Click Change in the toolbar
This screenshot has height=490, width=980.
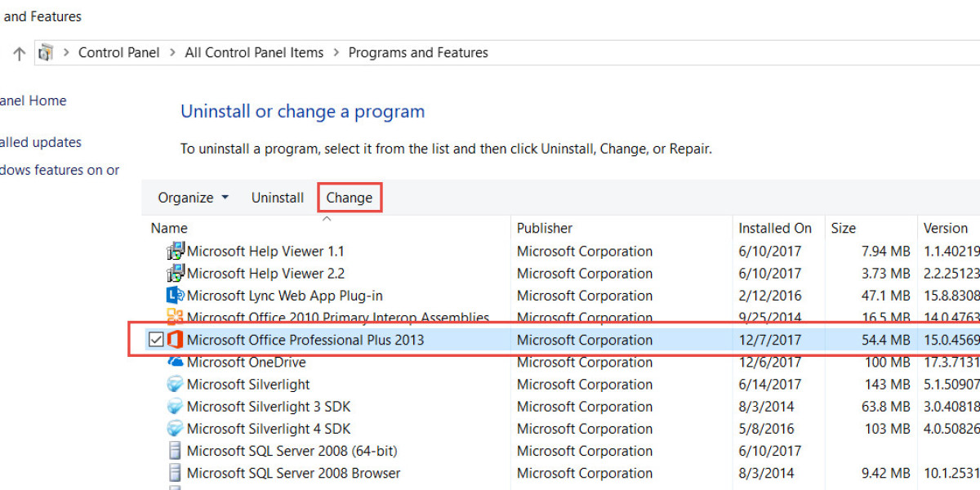350,198
